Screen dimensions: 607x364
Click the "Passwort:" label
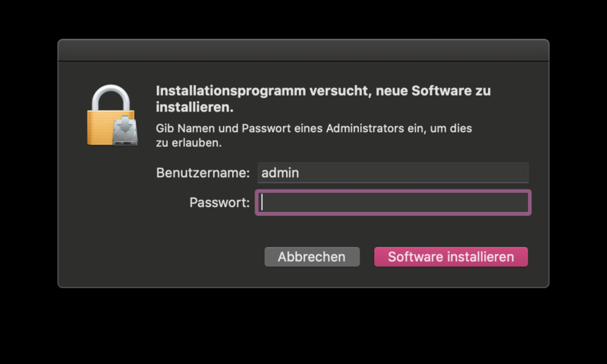[x=219, y=202]
